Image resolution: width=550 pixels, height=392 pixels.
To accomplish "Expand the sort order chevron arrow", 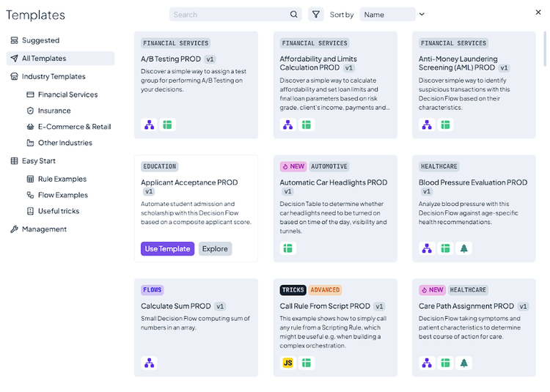I will pos(422,14).
